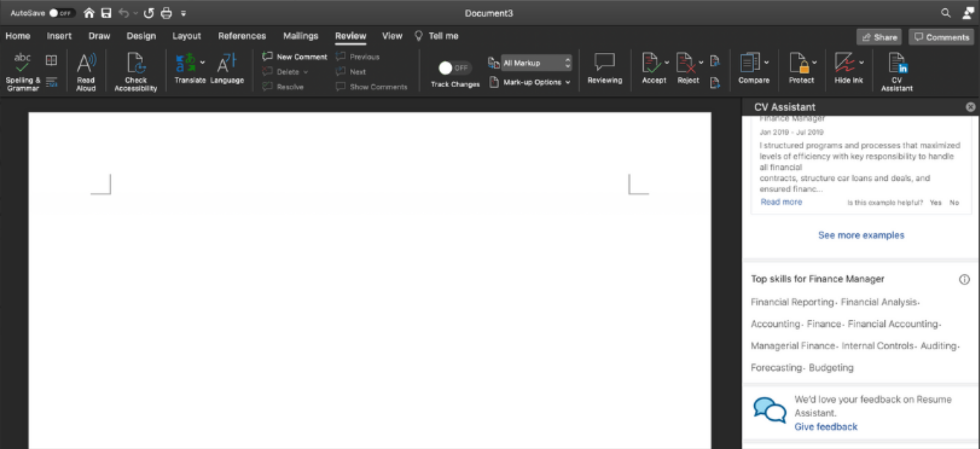This screenshot has height=449, width=980.
Task: Expand the Protect dropdown arrow
Action: click(814, 63)
